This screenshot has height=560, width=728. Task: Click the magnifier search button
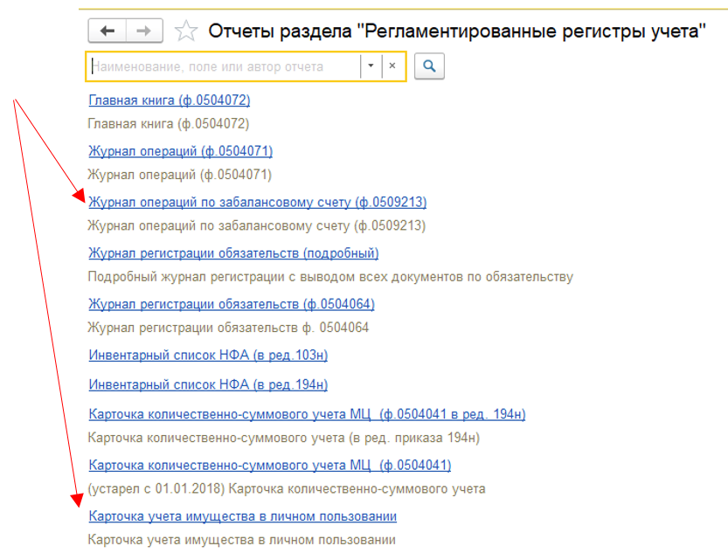(429, 66)
